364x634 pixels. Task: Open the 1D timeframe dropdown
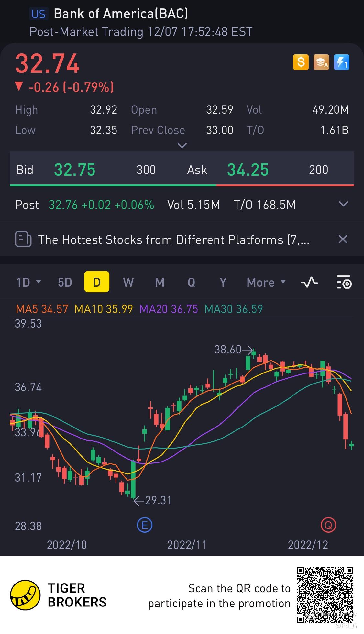28,282
